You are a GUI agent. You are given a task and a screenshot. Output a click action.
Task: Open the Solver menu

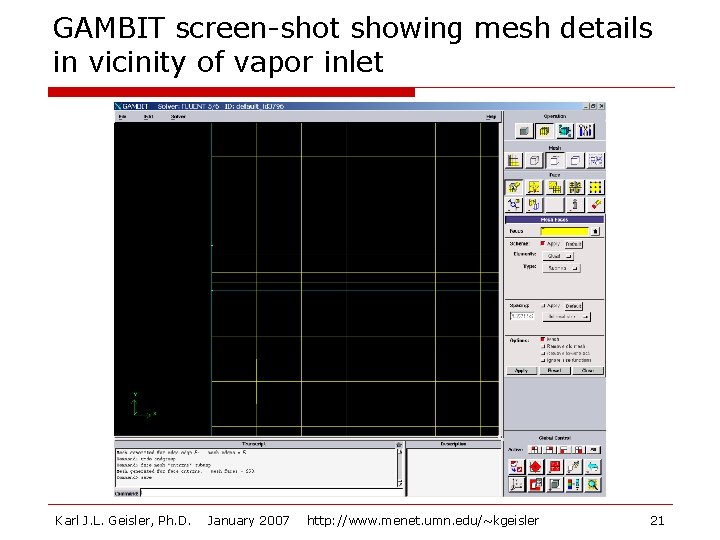178,117
